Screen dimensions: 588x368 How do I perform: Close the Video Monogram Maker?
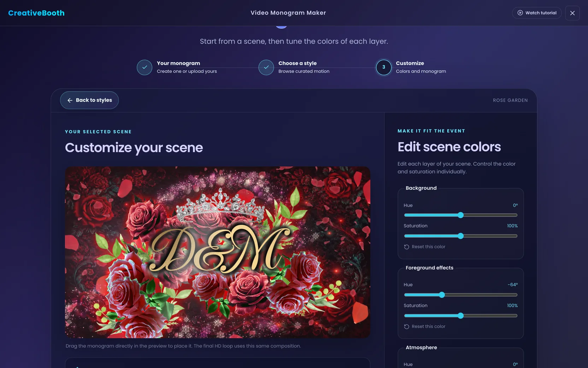pyautogui.click(x=572, y=13)
